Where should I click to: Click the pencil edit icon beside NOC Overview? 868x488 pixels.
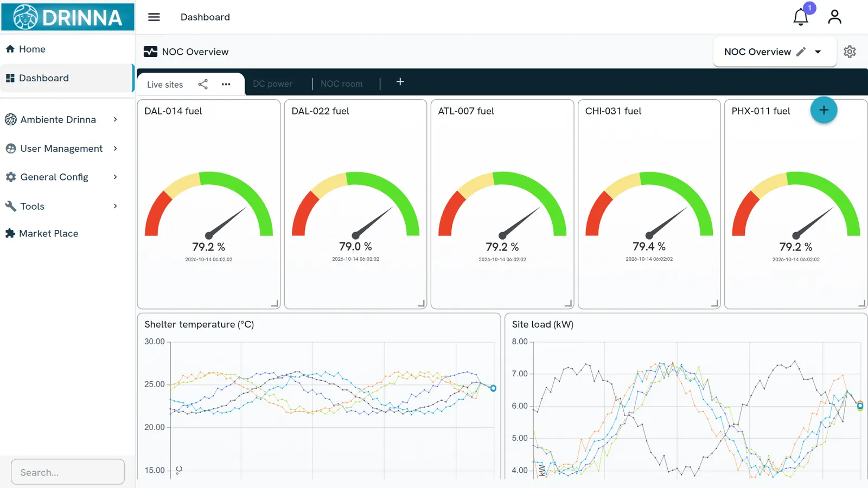pos(801,52)
